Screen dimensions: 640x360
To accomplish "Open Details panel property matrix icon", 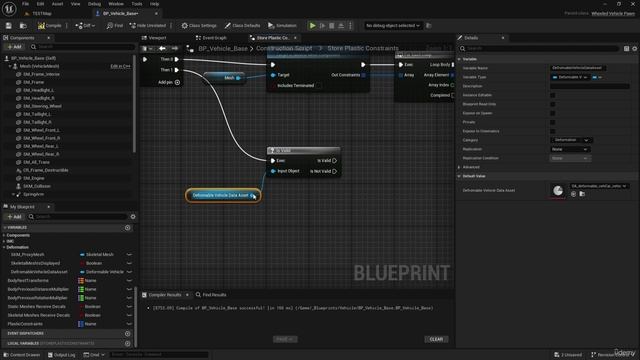I will 627,49.
